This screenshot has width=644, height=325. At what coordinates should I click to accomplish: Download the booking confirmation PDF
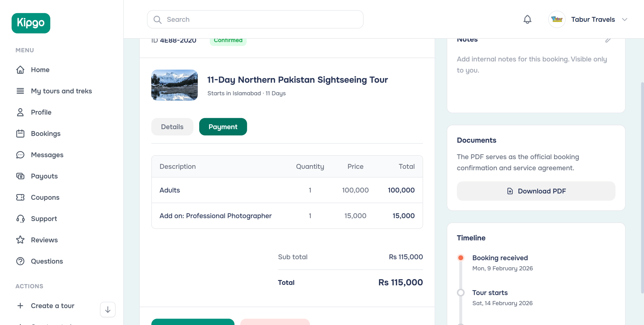[x=536, y=191]
